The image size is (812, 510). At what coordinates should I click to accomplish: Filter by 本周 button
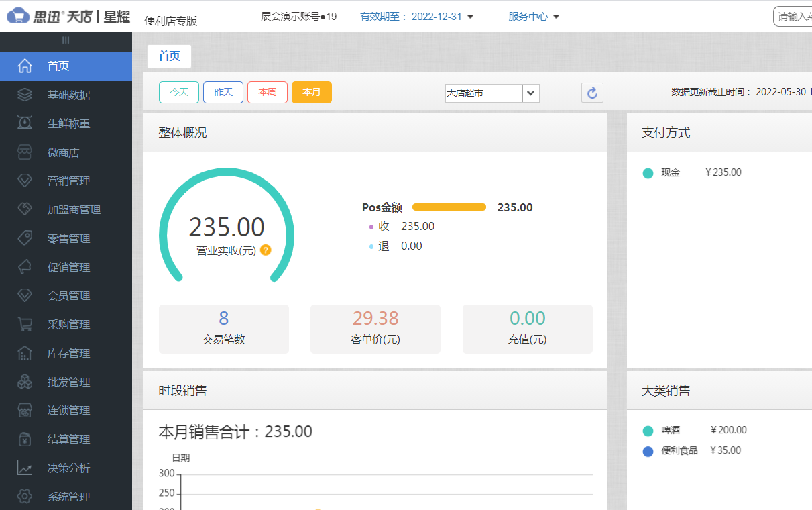[268, 92]
